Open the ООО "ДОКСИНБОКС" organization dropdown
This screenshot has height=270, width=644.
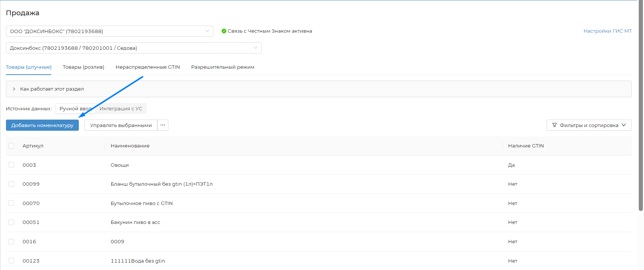click(x=109, y=31)
